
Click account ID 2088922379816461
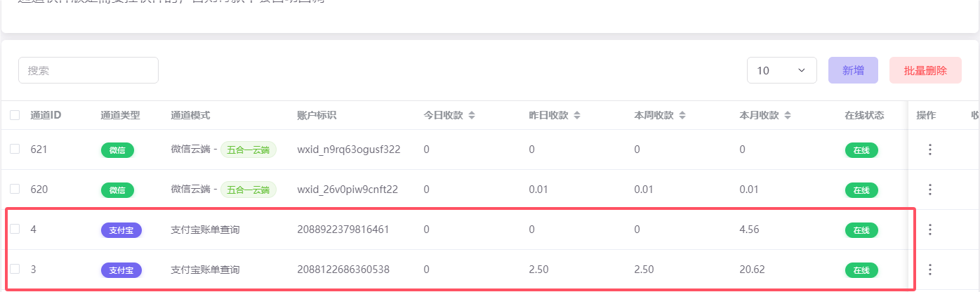tap(343, 230)
